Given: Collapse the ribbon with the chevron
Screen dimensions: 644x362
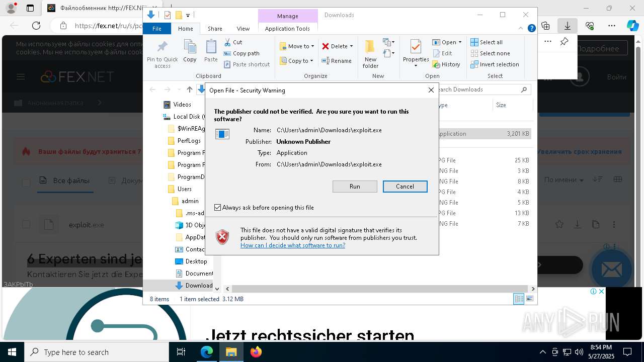Looking at the screenshot, I should pyautogui.click(x=521, y=29).
